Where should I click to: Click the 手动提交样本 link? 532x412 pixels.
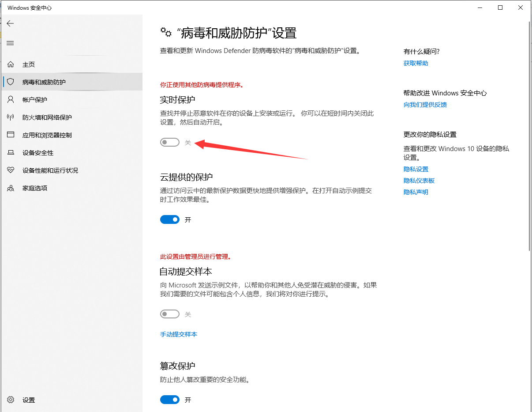pos(178,334)
